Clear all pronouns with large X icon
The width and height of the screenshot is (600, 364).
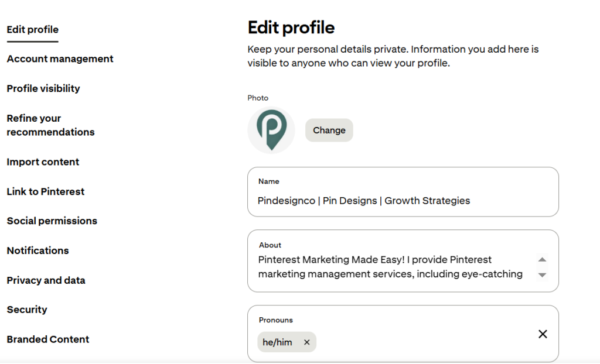[x=543, y=334]
